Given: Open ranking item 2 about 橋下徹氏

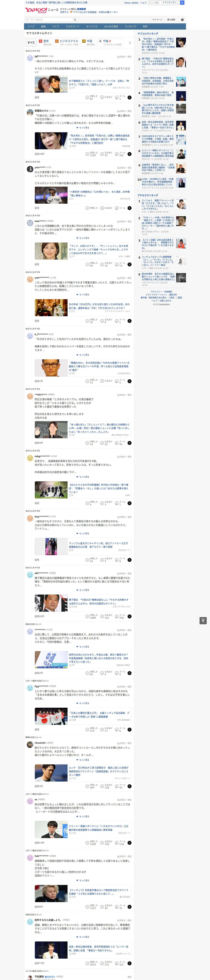Looking at the screenshot, I should 158,63.
